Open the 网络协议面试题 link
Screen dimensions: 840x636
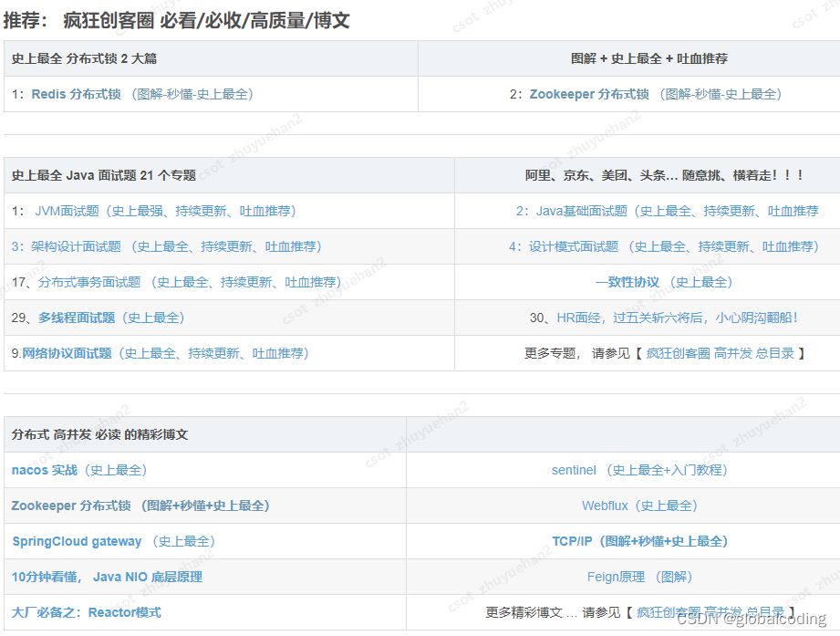click(165, 354)
